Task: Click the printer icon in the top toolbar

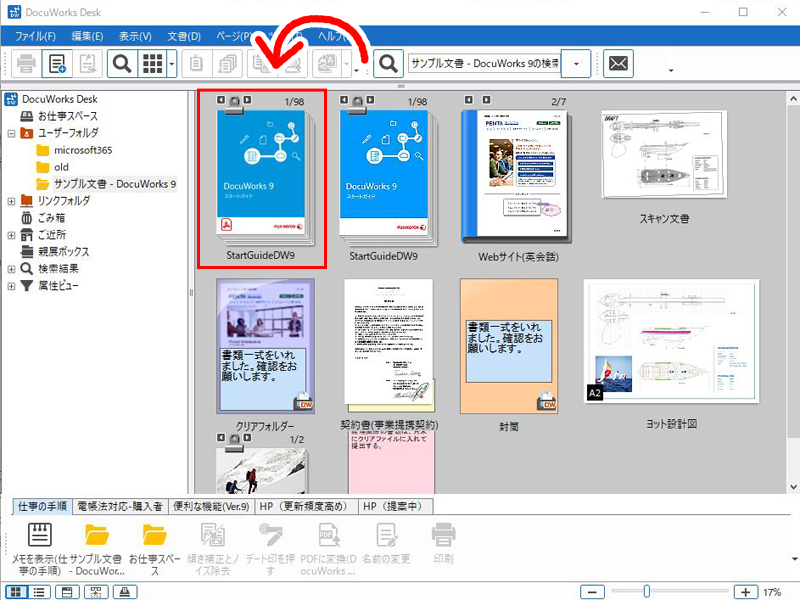Action: (x=26, y=64)
